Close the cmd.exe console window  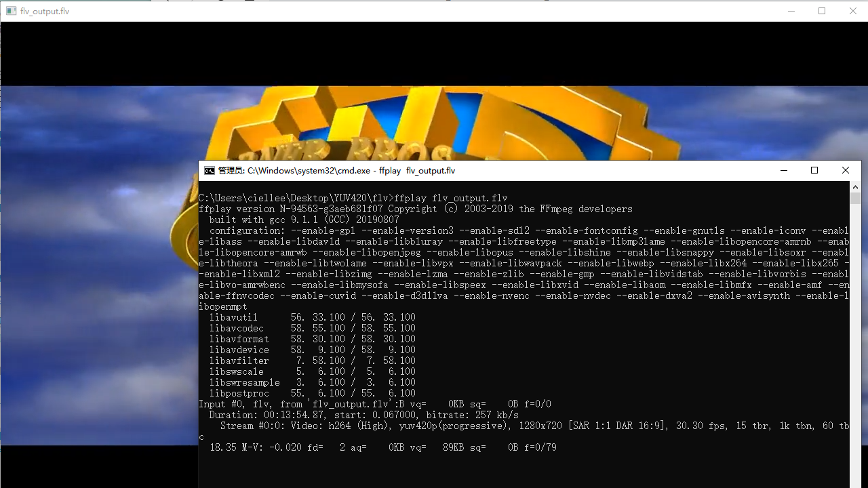[846, 171]
